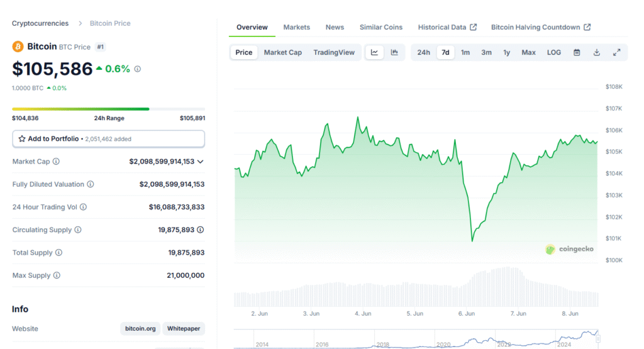Open the Whitepaper link
The height and width of the screenshot is (349, 644).
[184, 328]
